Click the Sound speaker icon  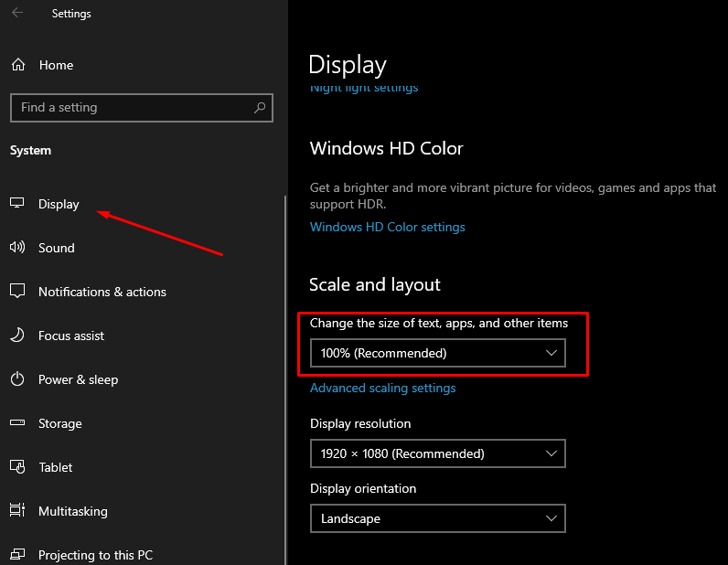coord(17,247)
